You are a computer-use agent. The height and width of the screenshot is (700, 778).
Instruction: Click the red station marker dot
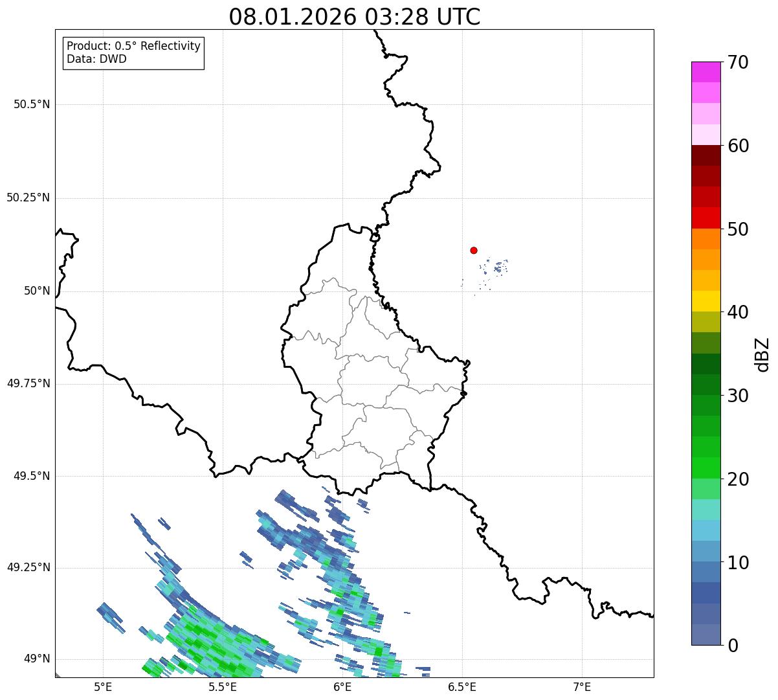coord(474,250)
